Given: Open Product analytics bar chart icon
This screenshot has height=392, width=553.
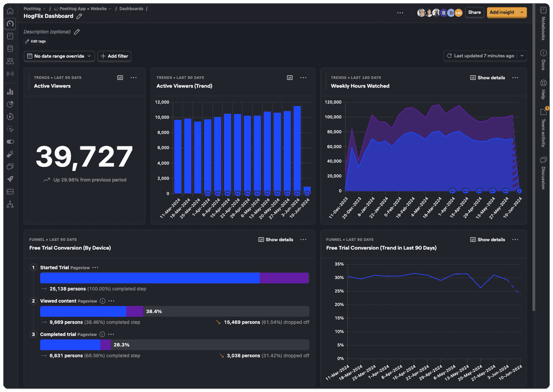Looking at the screenshot, I should [x=9, y=92].
